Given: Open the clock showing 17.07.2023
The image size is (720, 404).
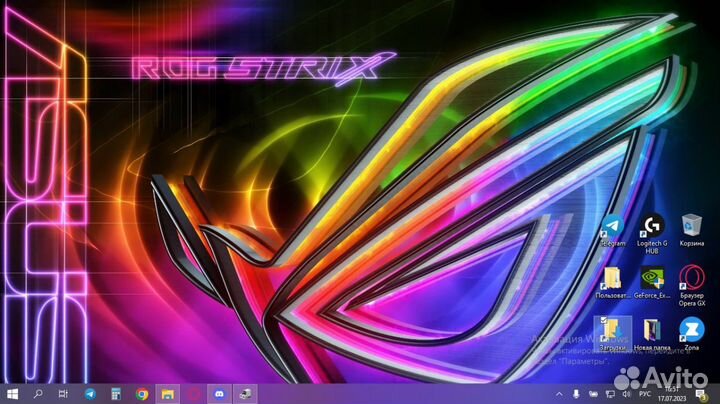Looking at the screenshot, I should coord(672,394).
